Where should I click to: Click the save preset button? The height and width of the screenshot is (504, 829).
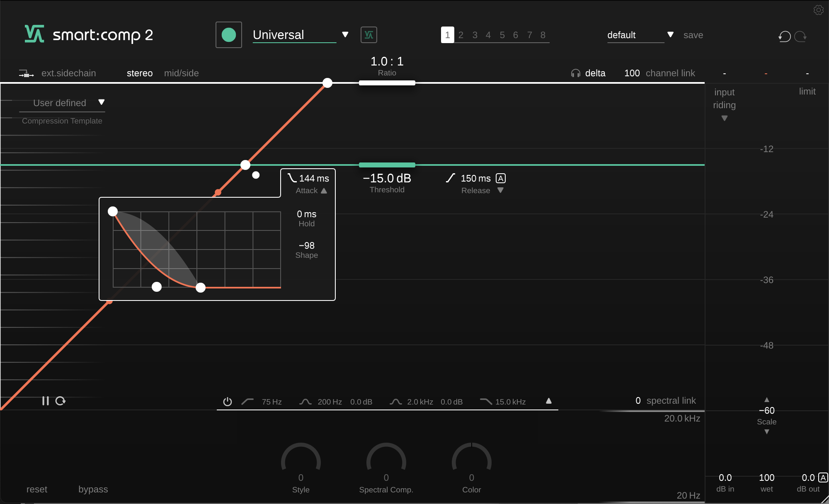coord(693,35)
